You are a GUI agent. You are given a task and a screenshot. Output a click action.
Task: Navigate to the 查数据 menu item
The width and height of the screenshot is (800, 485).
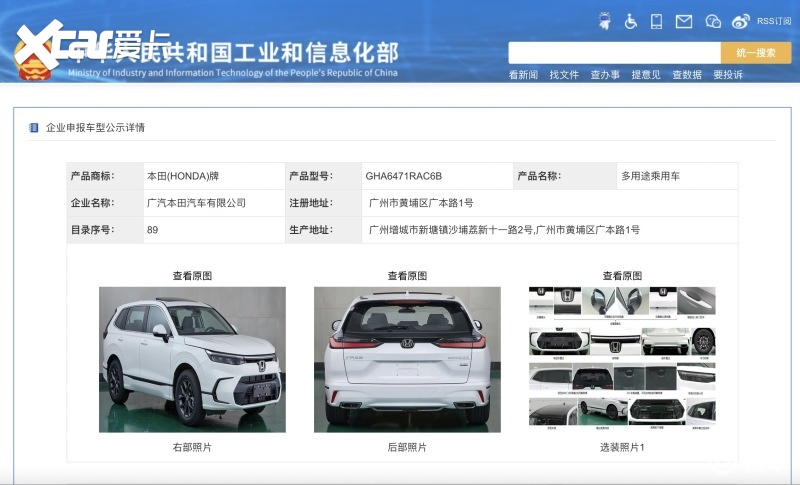click(x=687, y=75)
